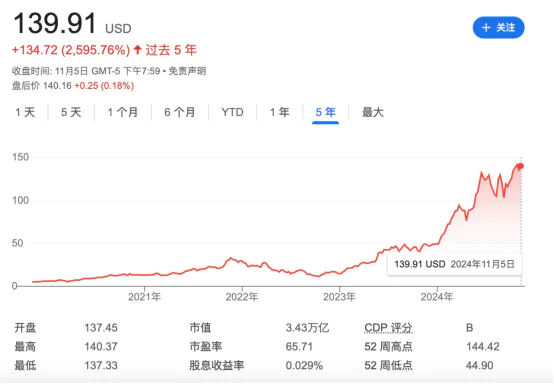Click the 52 周高点 value 144.42
This screenshot has width=554, height=384.
[483, 347]
